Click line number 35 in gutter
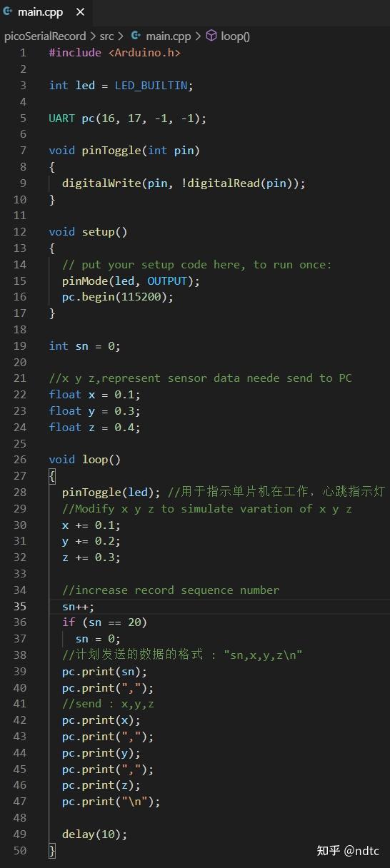 [x=19, y=606]
